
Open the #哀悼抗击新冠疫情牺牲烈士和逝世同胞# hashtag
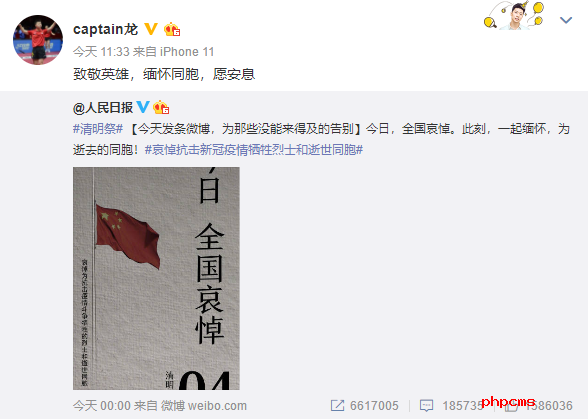(254, 150)
